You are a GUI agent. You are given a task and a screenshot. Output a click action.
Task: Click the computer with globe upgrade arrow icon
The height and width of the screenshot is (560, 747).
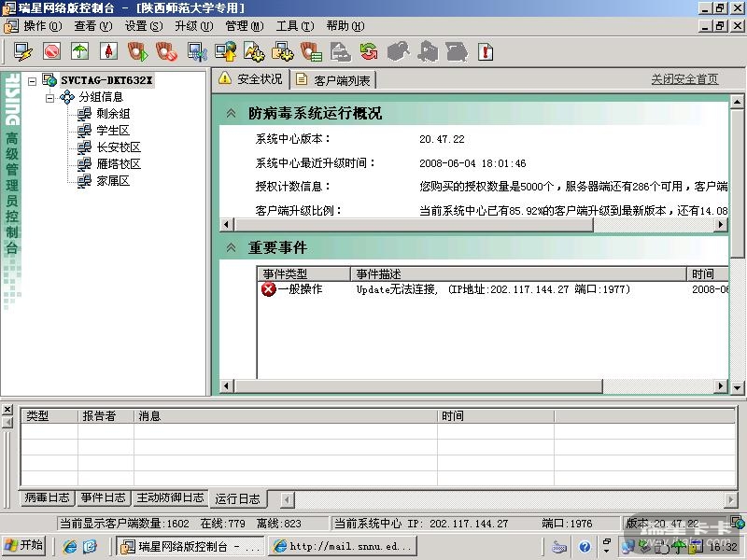pyautogui.click(x=225, y=51)
